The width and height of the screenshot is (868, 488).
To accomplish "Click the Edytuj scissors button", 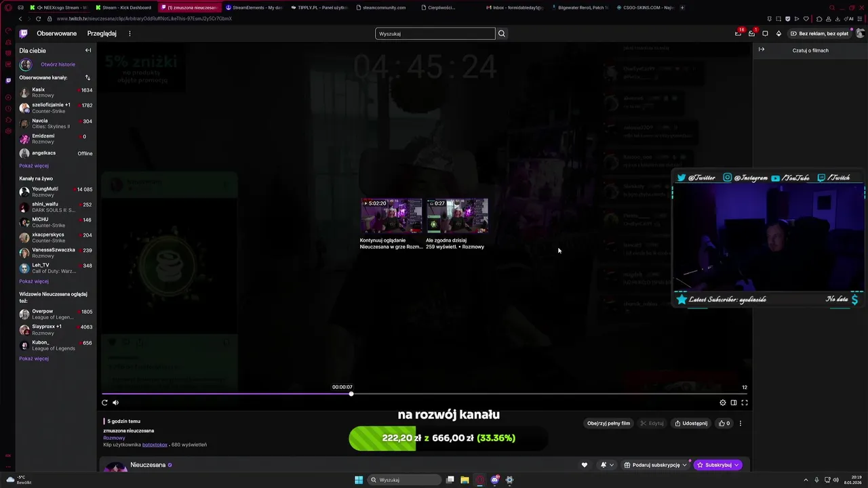I will (652, 423).
